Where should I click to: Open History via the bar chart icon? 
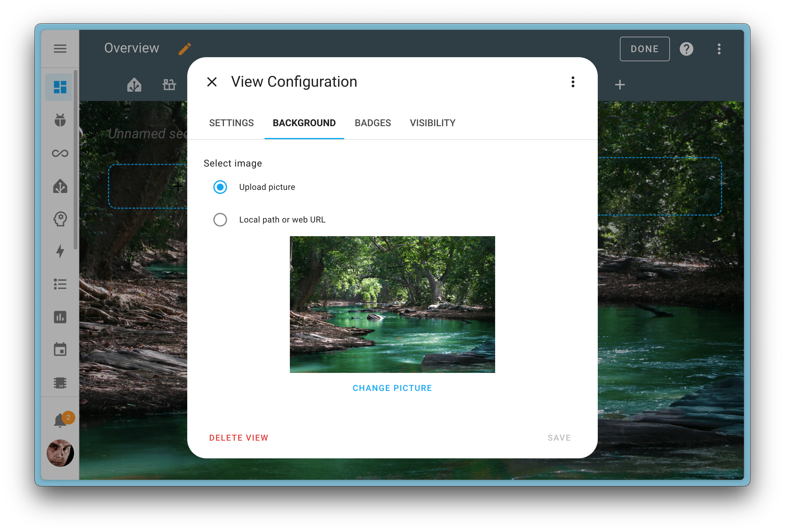pos(60,317)
